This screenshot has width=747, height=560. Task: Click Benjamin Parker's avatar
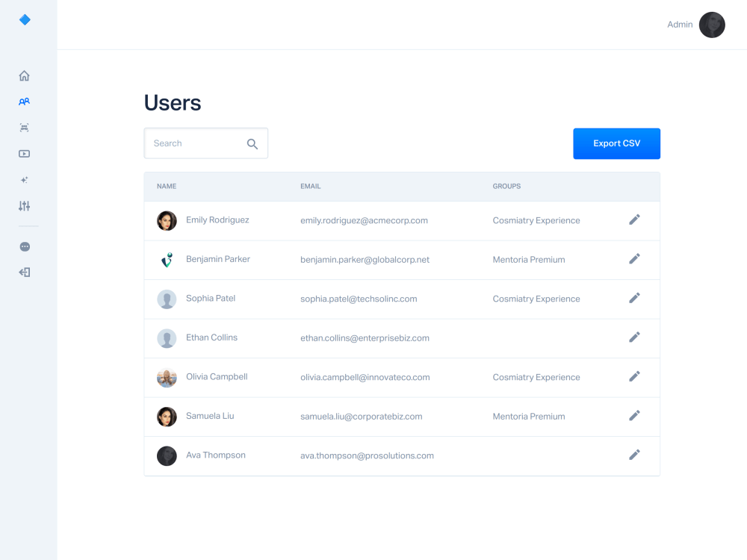pyautogui.click(x=167, y=260)
